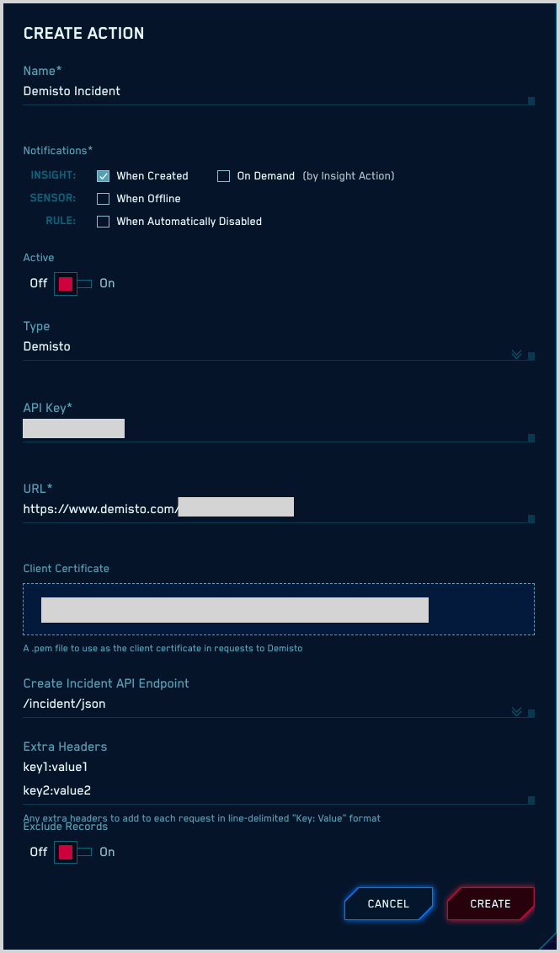
Task: Toggle the Exclude Records switch
Action: point(72,853)
